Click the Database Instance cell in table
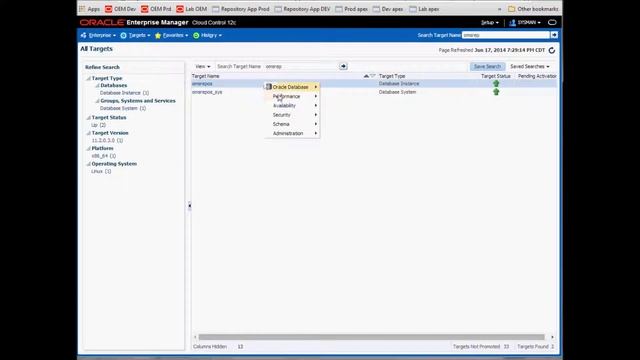640x360 pixels. click(399, 84)
